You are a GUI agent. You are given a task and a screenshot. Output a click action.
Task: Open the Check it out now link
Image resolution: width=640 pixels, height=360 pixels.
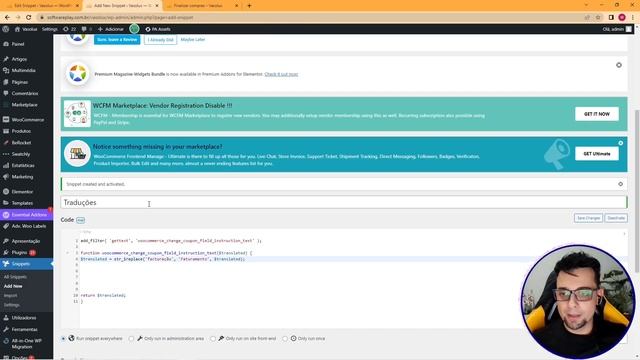tap(281, 74)
